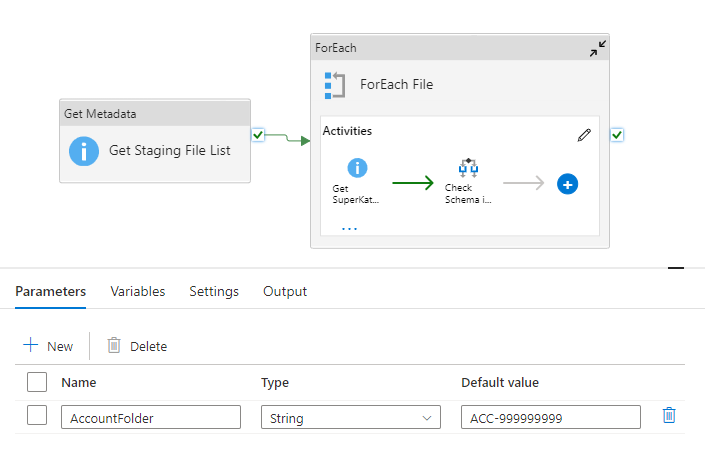The height and width of the screenshot is (451, 705).
Task: Edit ForEach activities with pencil icon
Action: tap(584, 135)
